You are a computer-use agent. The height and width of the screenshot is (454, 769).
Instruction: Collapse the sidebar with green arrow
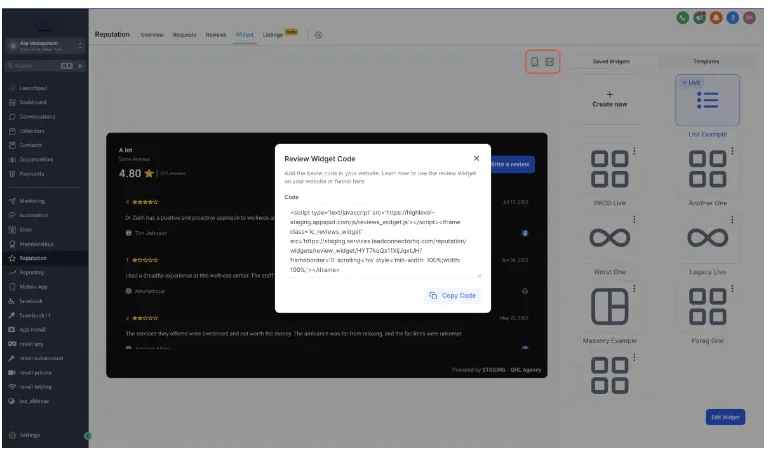[x=87, y=436]
